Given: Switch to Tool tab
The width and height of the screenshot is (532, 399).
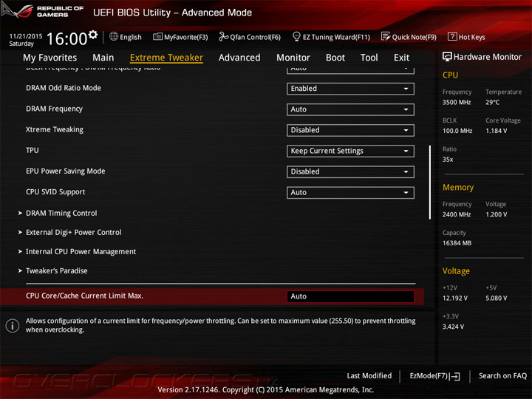Looking at the screenshot, I should tap(369, 58).
